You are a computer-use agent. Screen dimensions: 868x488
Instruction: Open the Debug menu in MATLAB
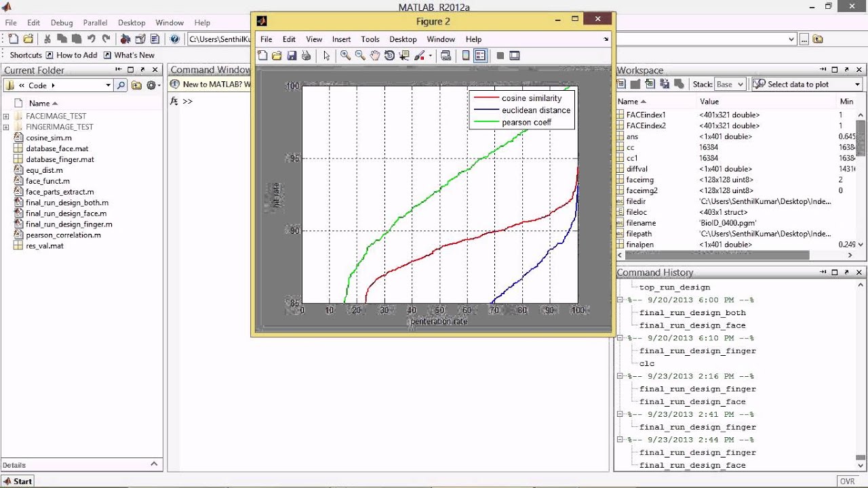(x=62, y=22)
